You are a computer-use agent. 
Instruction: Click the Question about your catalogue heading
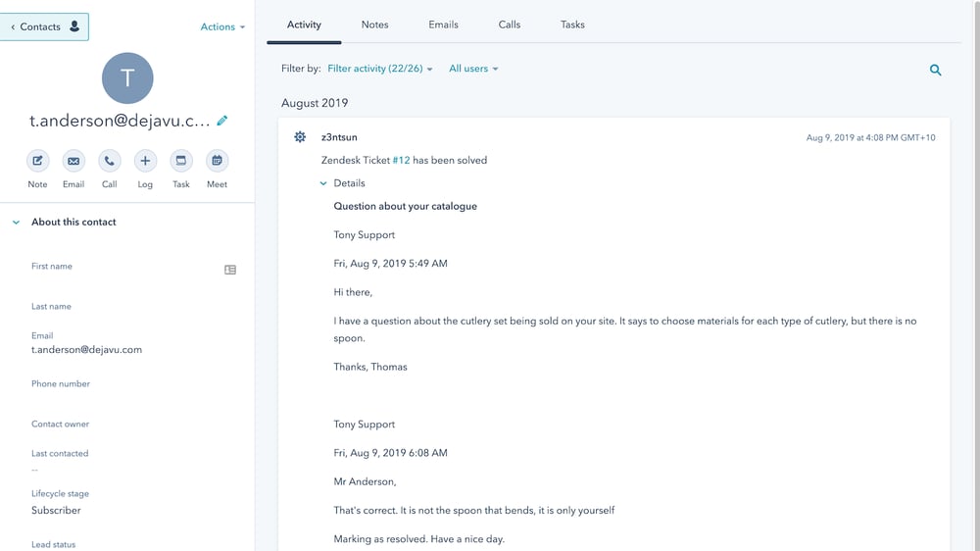[405, 207]
